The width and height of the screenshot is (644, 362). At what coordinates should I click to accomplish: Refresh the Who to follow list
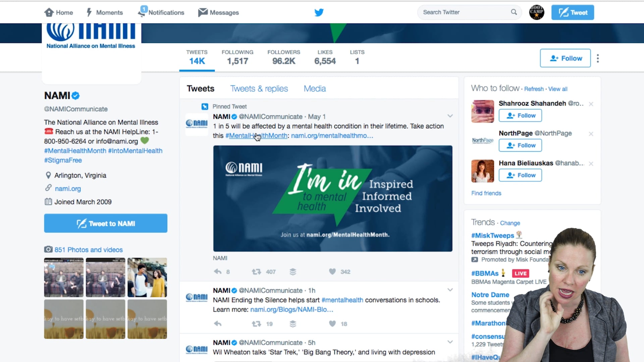click(x=534, y=89)
